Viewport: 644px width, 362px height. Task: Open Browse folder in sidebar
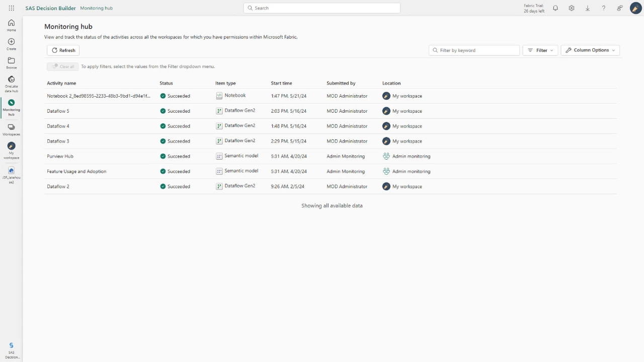(x=11, y=63)
